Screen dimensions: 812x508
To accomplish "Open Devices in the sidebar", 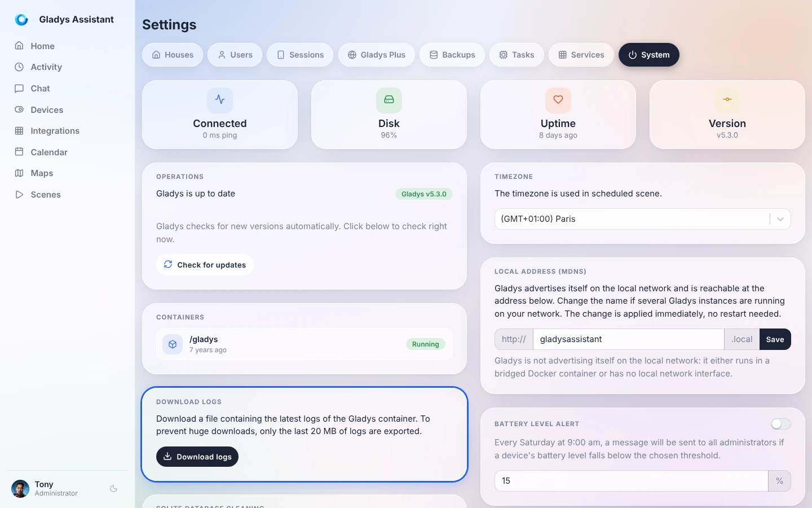I will tap(68, 110).
